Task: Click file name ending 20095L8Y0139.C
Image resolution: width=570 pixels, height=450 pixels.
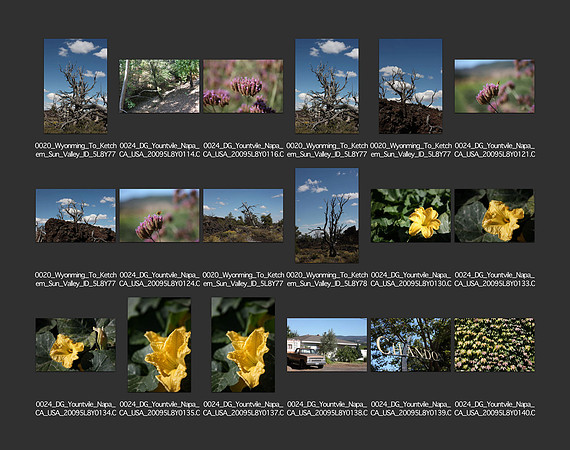Action: pyautogui.click(x=411, y=408)
